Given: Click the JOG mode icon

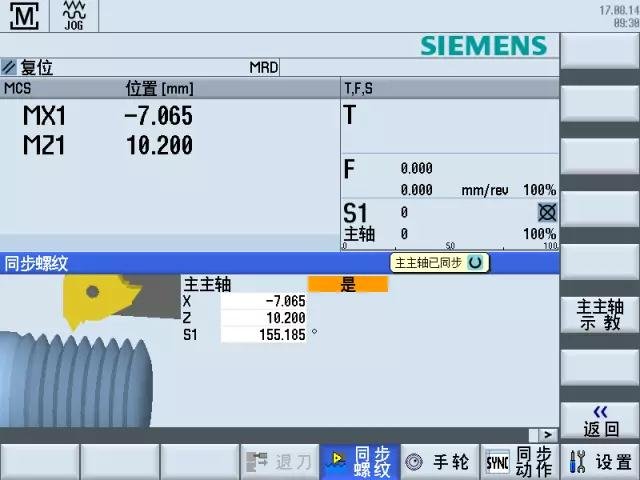Looking at the screenshot, I should tap(74, 16).
